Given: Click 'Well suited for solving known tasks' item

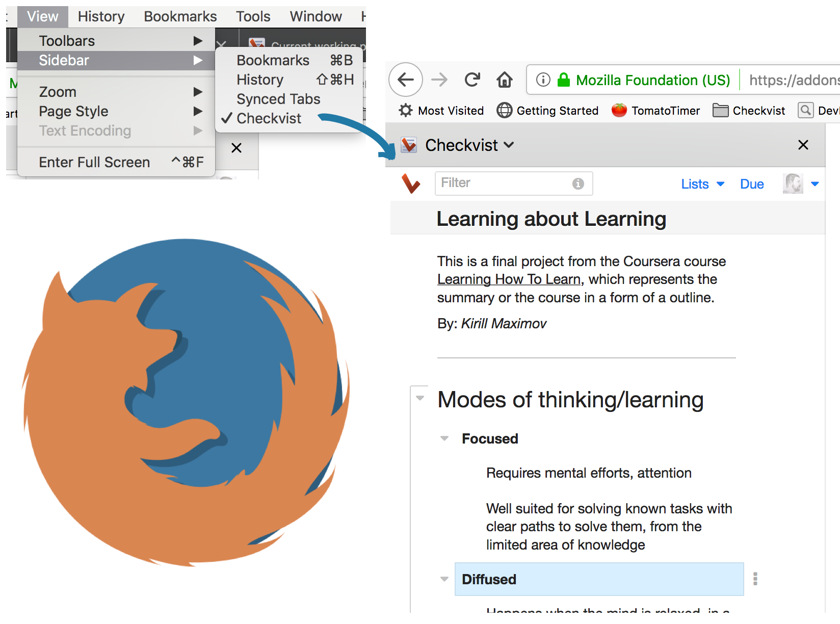Looking at the screenshot, I should (609, 527).
